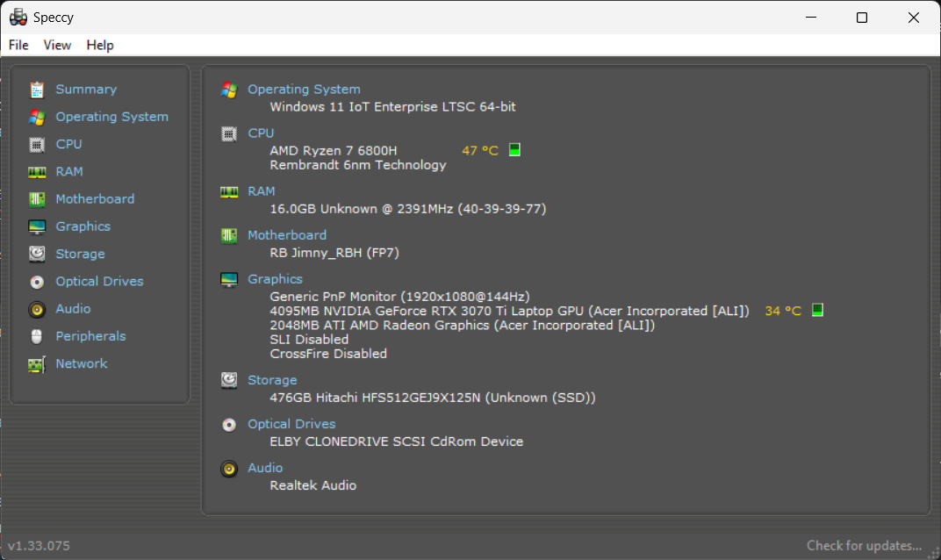Click the SLI Disabled text
The image size is (941, 560).
tap(309, 340)
